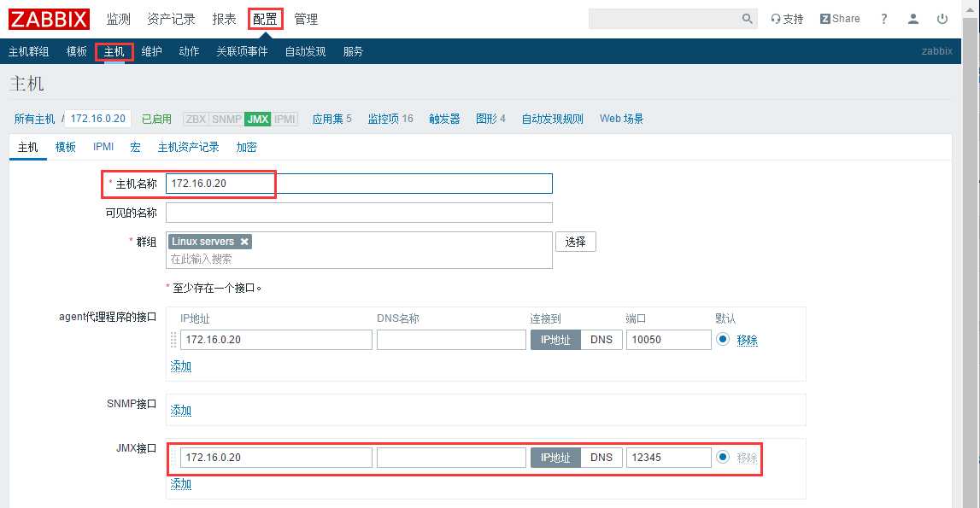This screenshot has width=980, height=508.
Task: Click the logout power icon
Action: click(x=942, y=19)
